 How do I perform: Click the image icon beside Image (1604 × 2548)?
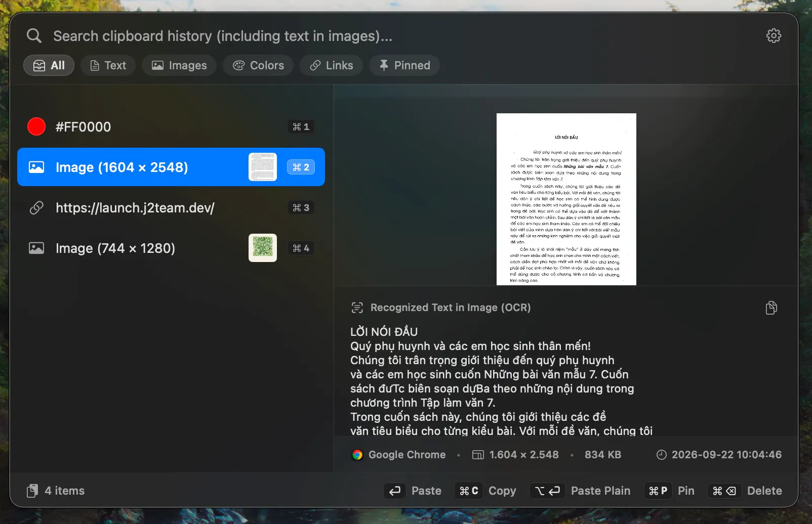tap(36, 167)
